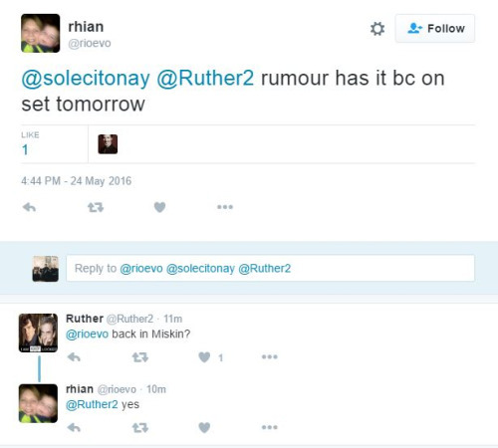This screenshot has width=498, height=448.
Task: Open the @Ruther2 mention in main tweet
Action: click(205, 79)
